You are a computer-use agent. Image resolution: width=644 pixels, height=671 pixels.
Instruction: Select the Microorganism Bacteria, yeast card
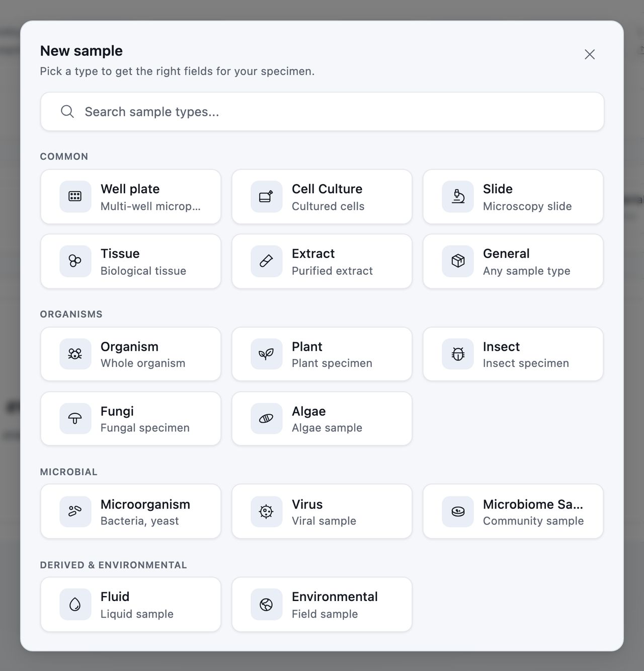pyautogui.click(x=131, y=512)
